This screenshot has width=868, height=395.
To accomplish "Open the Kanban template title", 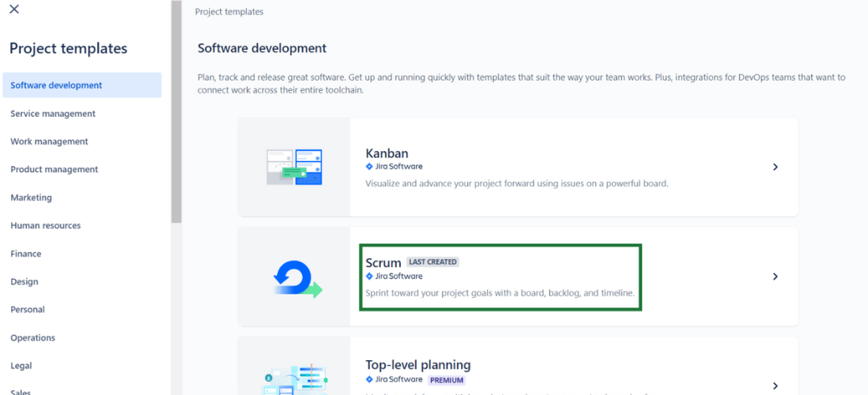I will coord(387,153).
